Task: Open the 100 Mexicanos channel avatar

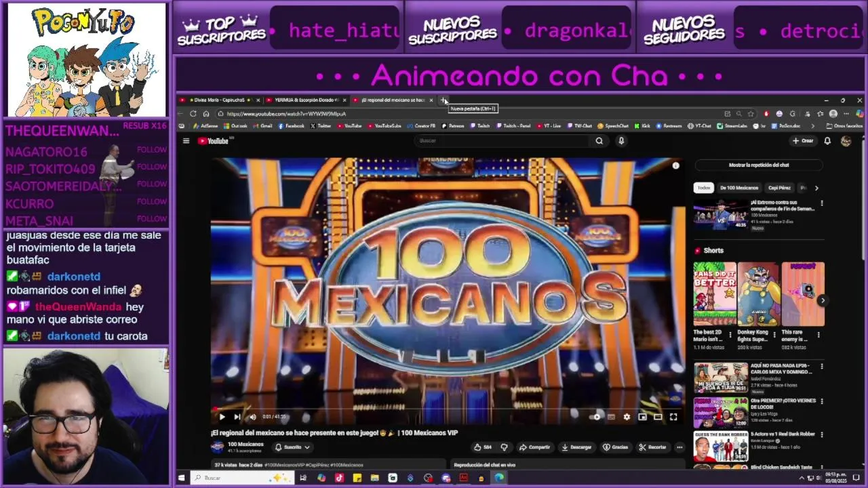Action: click(x=218, y=447)
